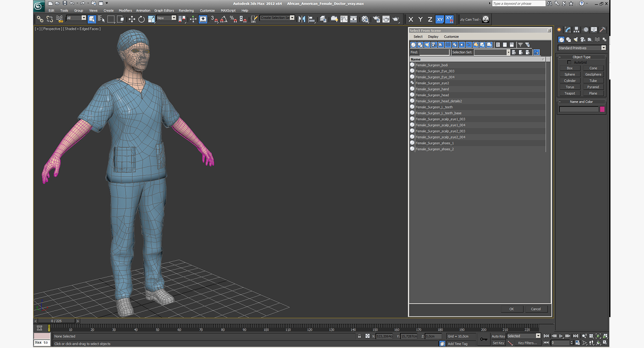644x348 pixels.
Task: Toggle the Auto Key button
Action: coord(498,336)
